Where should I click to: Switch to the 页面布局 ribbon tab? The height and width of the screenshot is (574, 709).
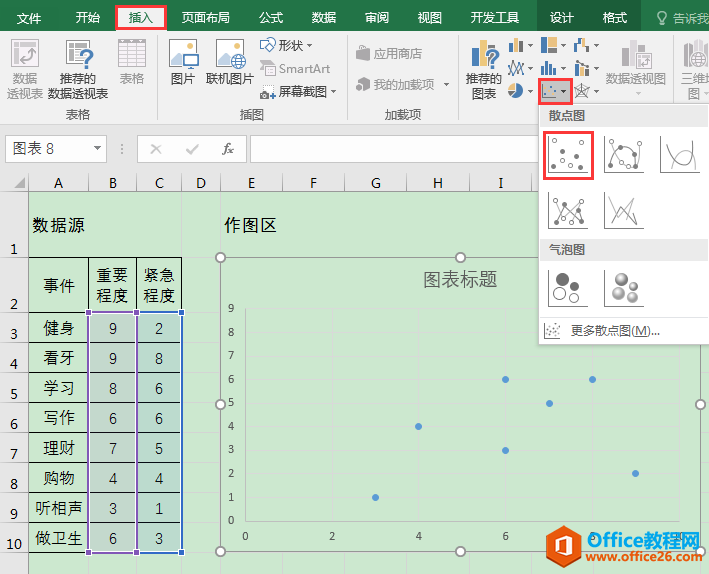pyautogui.click(x=205, y=17)
